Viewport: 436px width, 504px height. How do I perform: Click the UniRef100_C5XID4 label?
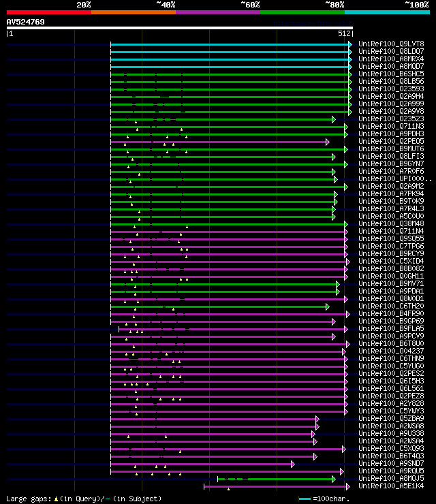pos(391,262)
